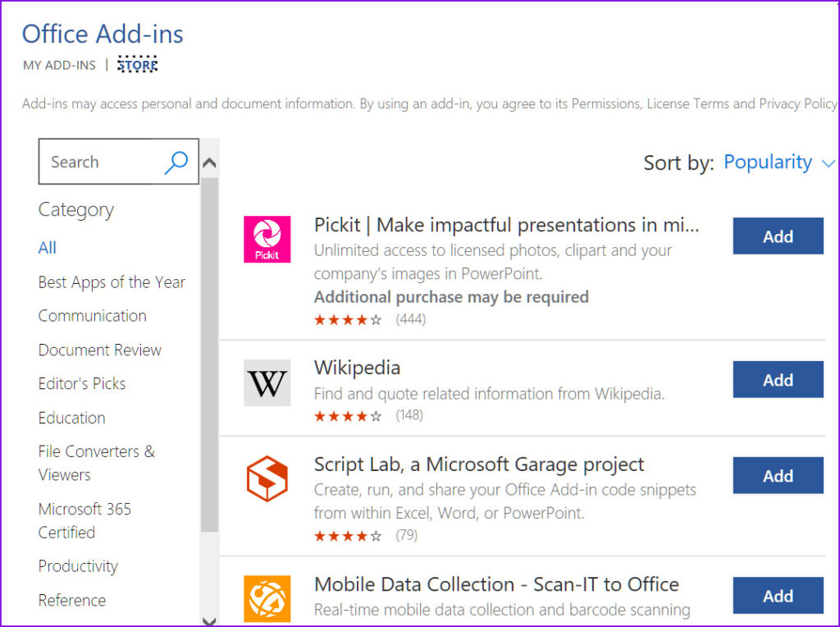
Task: Switch to the STORE tab
Action: 137,64
